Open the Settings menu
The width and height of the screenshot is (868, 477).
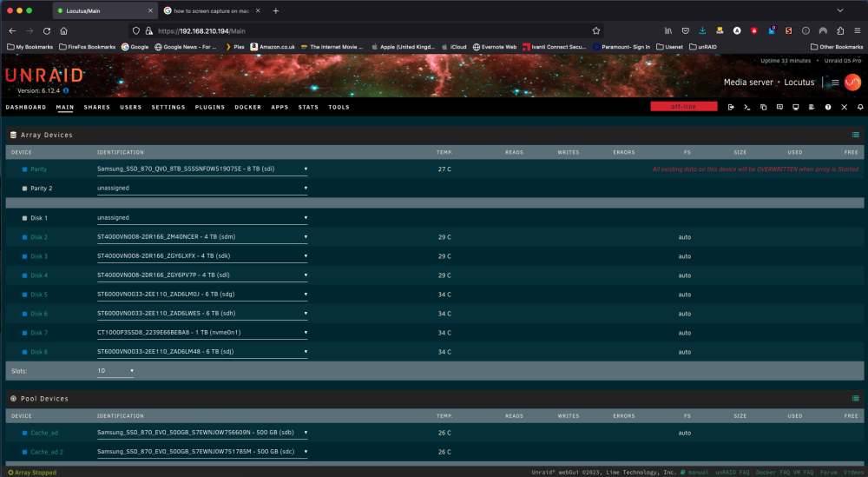click(168, 107)
